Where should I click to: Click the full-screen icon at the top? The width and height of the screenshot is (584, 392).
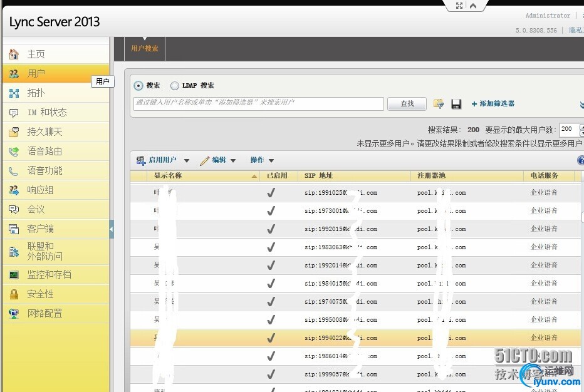tap(459, 6)
